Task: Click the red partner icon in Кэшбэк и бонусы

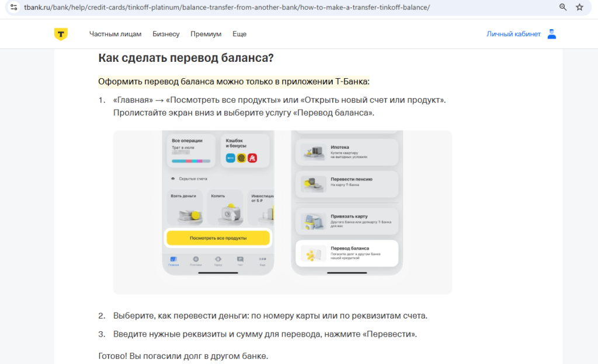Action: coord(252,158)
